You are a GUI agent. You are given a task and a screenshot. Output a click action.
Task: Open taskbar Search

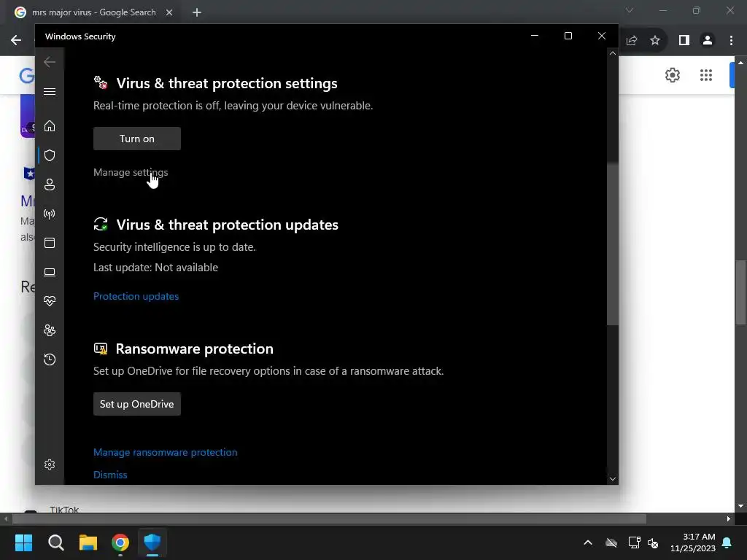click(55, 542)
